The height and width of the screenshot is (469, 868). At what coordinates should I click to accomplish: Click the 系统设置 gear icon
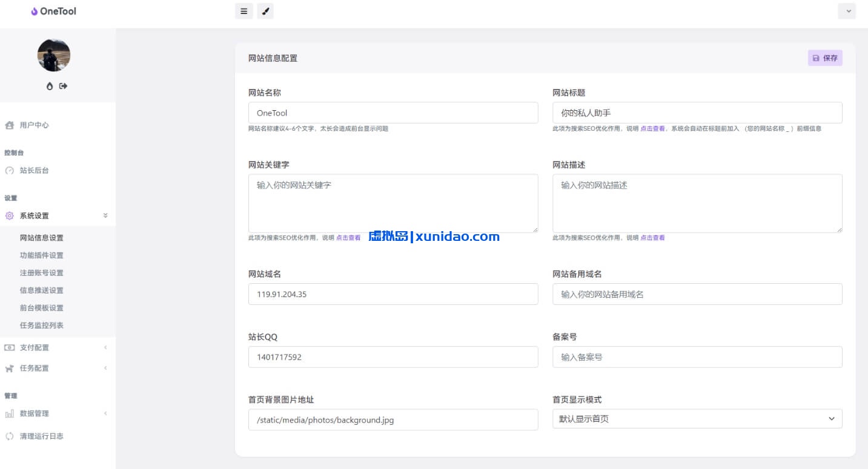tap(9, 215)
